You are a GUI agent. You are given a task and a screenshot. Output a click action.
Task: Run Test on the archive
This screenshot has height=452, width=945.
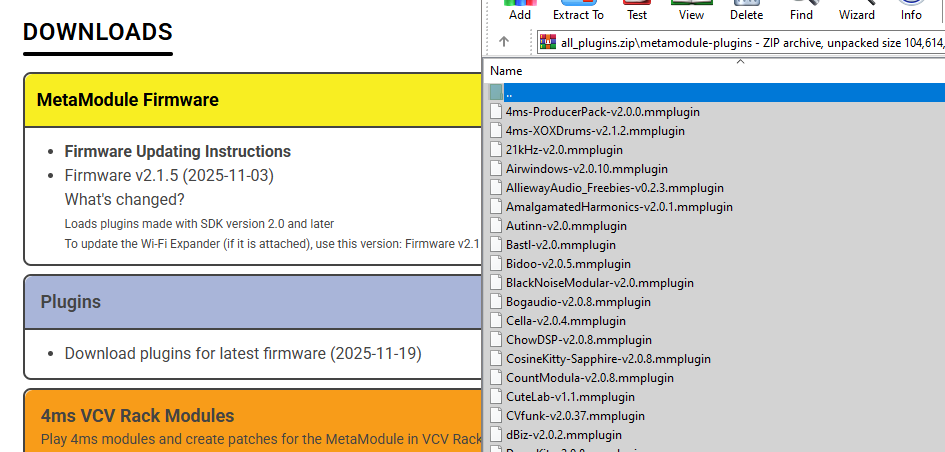tap(636, 11)
